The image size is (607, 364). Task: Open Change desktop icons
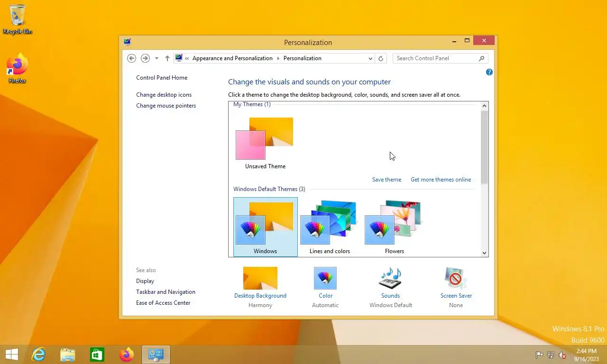[164, 95]
